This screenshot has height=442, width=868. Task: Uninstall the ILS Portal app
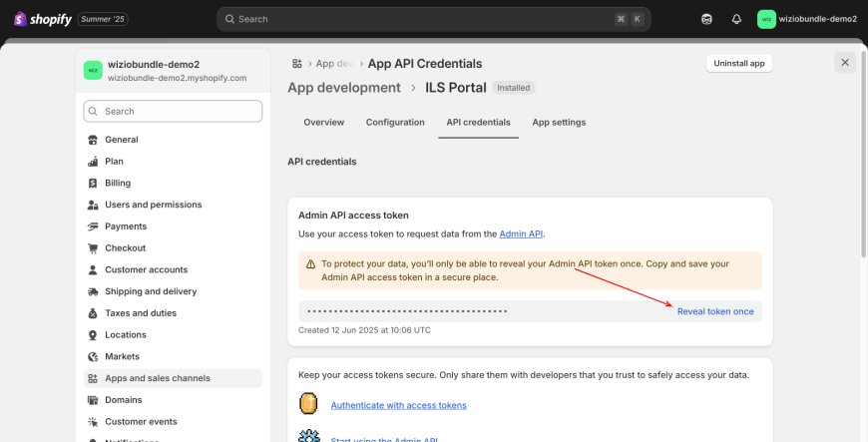(x=739, y=63)
